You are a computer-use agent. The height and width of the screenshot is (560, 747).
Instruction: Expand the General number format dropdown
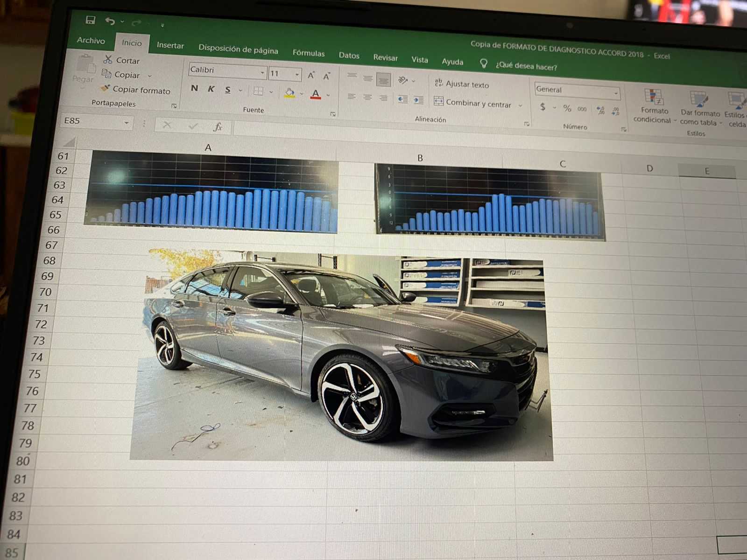click(x=616, y=93)
